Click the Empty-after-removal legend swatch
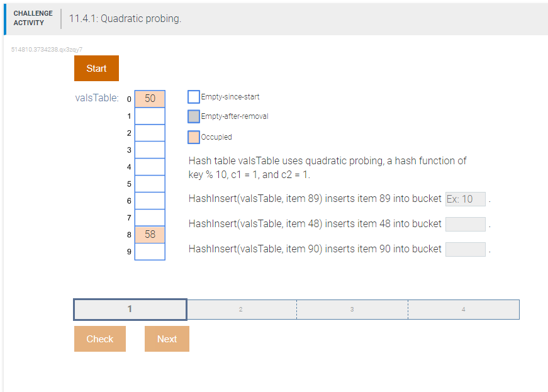Viewport: 548px width, 392px height. pos(194,116)
